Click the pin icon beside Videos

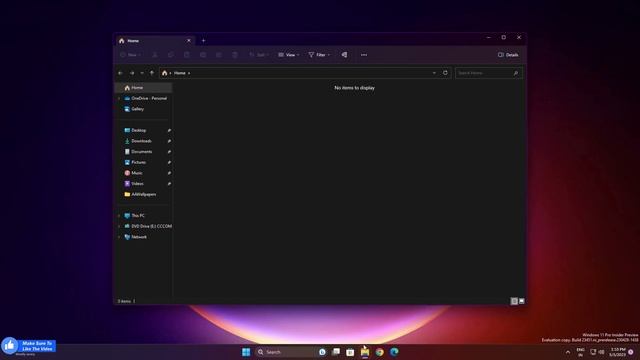coord(169,184)
